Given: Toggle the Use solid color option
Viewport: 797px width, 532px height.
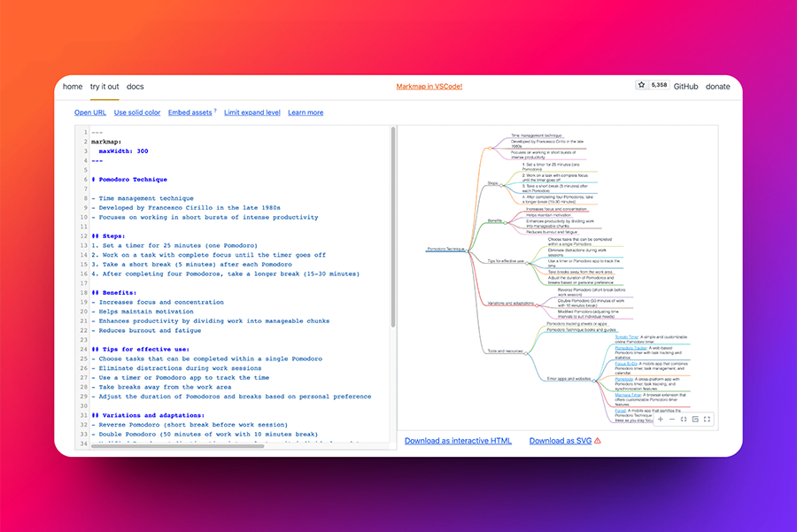Looking at the screenshot, I should point(137,112).
